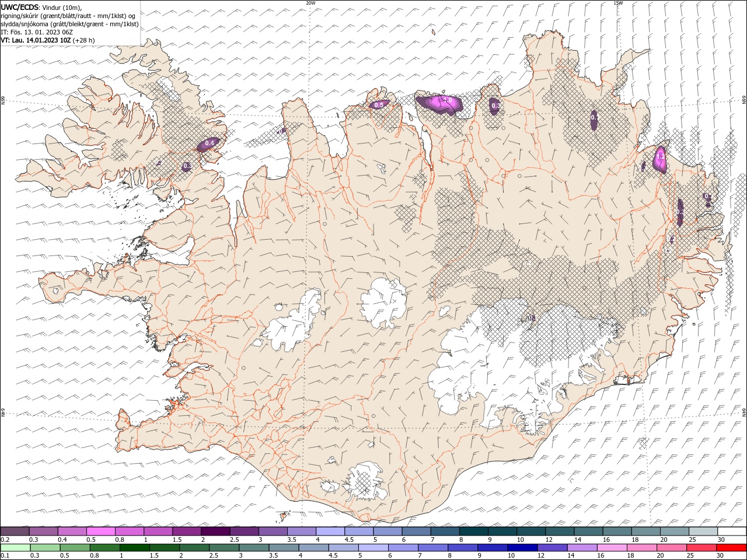Click the '0.2' number under the upper legend
Image resolution: width=747 pixels, height=560 pixels.
click(4, 540)
